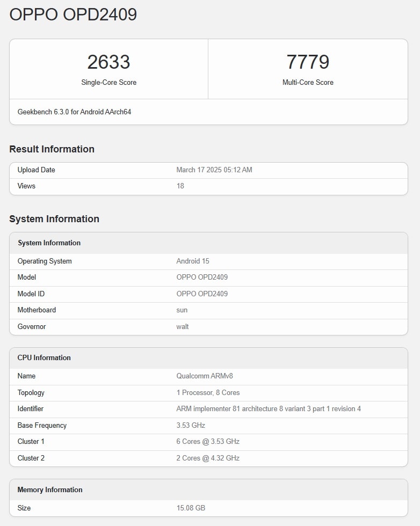
Task: Click the CPU Information table header
Action: [44, 358]
